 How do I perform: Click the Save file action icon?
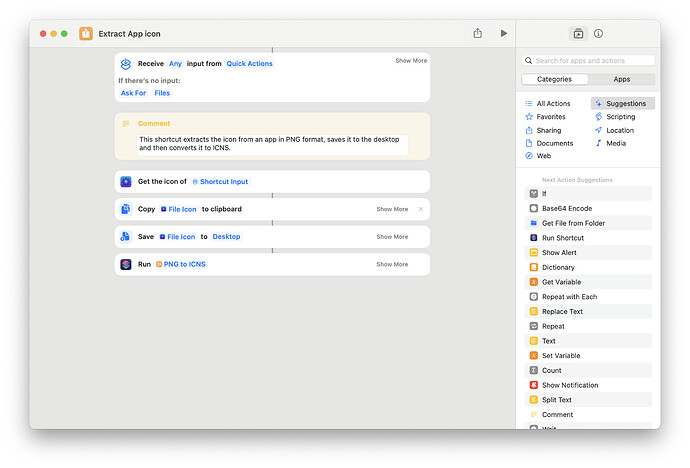126,237
